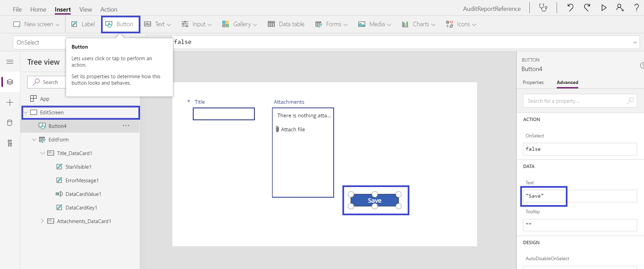Select DataCardKey1 tree item
This screenshot has height=269, width=644.
(x=81, y=207)
